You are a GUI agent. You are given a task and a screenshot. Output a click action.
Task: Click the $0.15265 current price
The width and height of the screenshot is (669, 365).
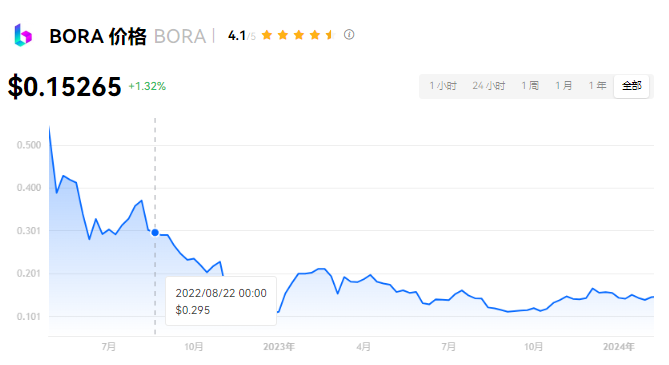click(x=64, y=87)
